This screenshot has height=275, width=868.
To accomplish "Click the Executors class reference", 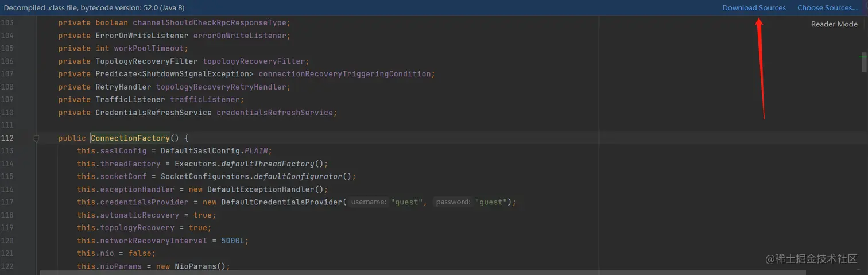I will coord(195,164).
